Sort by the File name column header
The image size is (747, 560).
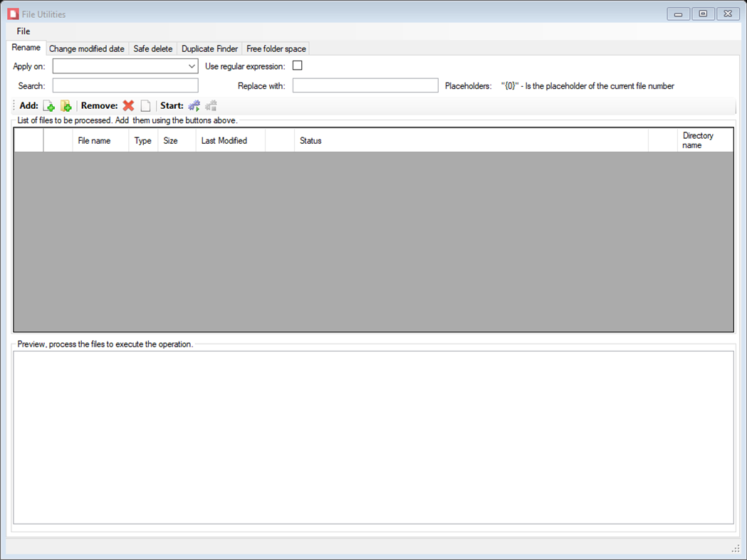[100, 140]
